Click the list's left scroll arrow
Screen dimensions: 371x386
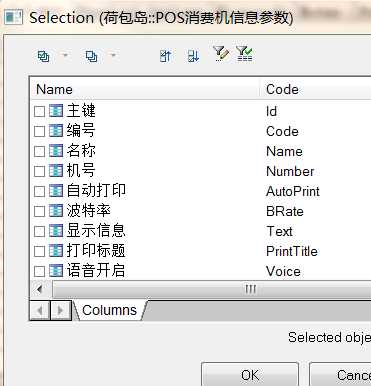[x=40, y=289]
